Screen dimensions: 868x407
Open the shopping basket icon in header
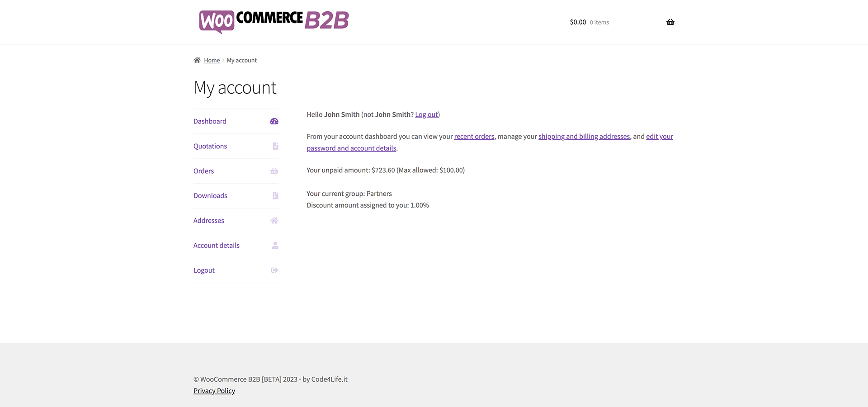click(x=670, y=22)
